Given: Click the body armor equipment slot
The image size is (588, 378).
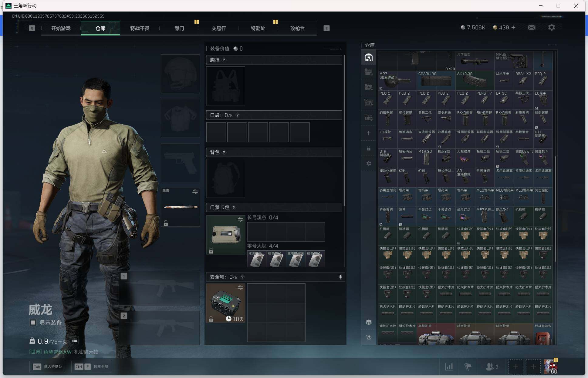Looking at the screenshot, I should [180, 118].
